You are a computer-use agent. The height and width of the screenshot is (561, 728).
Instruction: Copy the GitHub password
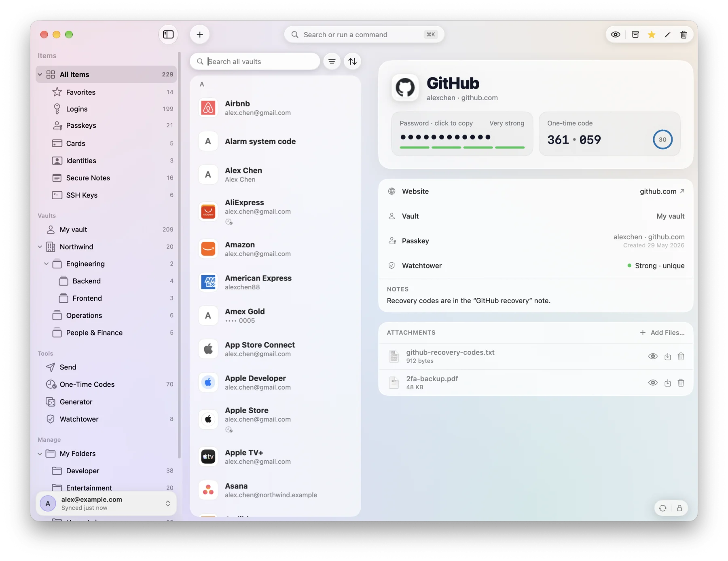tap(462, 134)
